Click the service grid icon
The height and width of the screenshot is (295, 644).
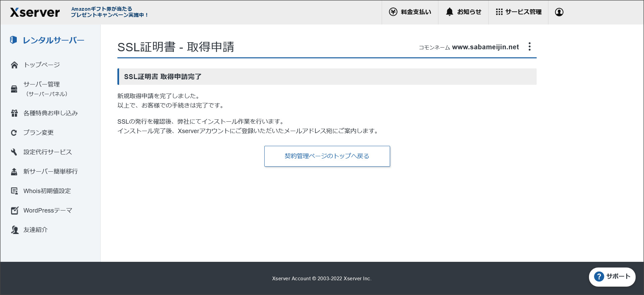[499, 12]
